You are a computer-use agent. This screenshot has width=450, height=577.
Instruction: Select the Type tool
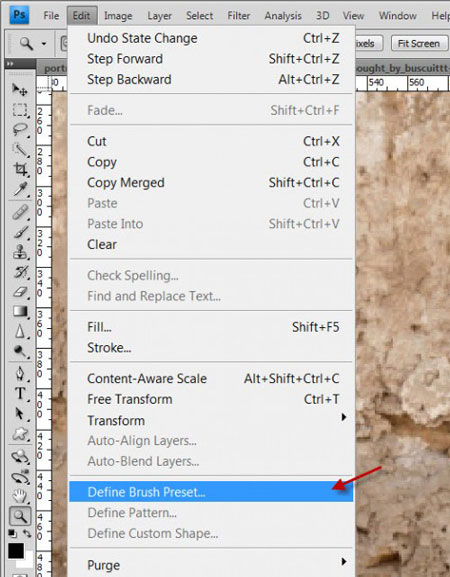[20, 394]
